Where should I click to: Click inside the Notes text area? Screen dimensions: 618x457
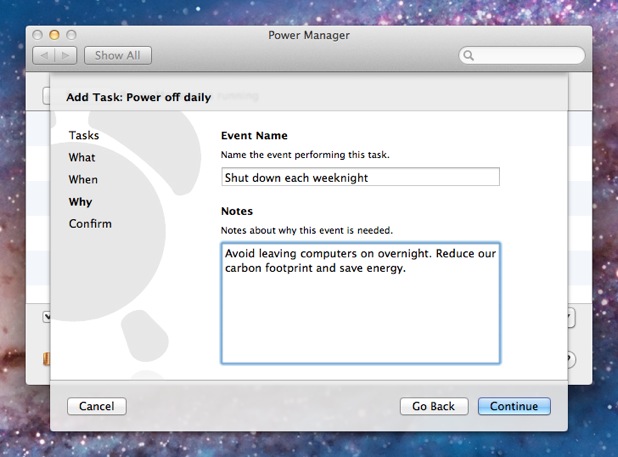[x=360, y=303]
